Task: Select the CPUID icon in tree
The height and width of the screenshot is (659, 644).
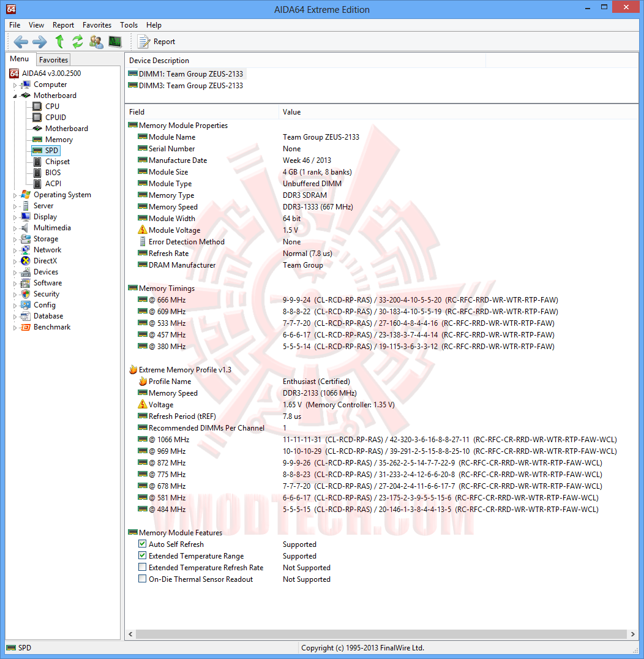Action: coord(37,117)
